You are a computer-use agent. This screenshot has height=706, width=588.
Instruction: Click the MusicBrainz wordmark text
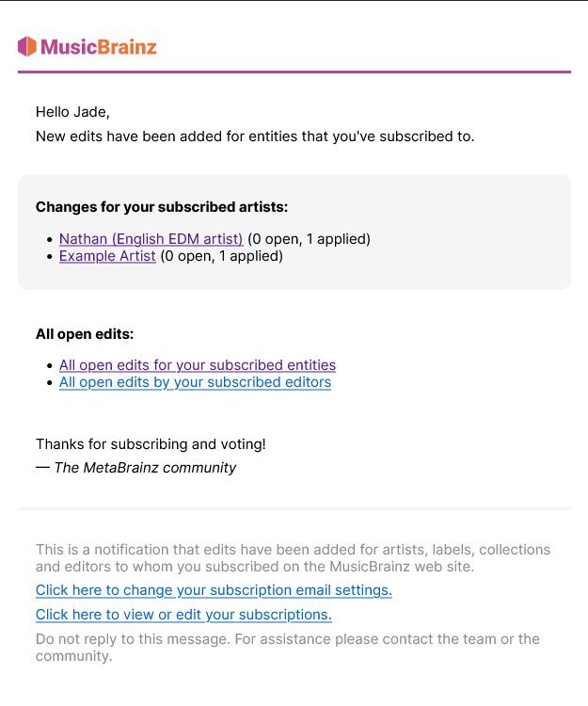[99, 47]
